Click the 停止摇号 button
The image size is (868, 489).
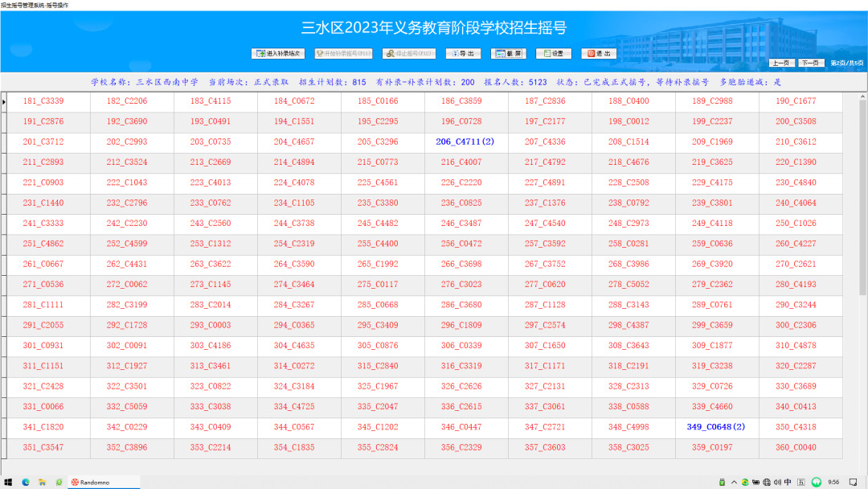408,54
